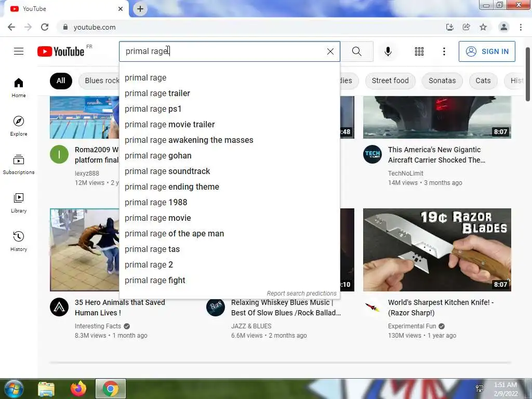Choose suggestion 'primal rage fight'
Screen dimensions: 532x399
coord(230,280)
